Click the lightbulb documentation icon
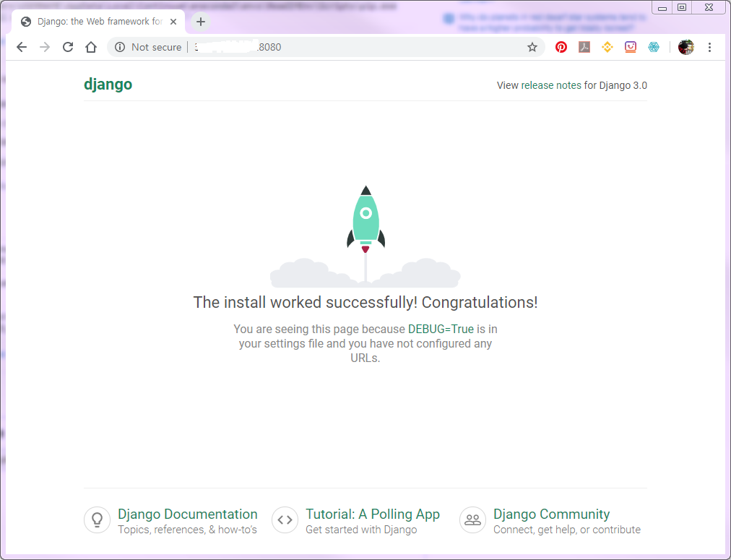 [x=97, y=520]
